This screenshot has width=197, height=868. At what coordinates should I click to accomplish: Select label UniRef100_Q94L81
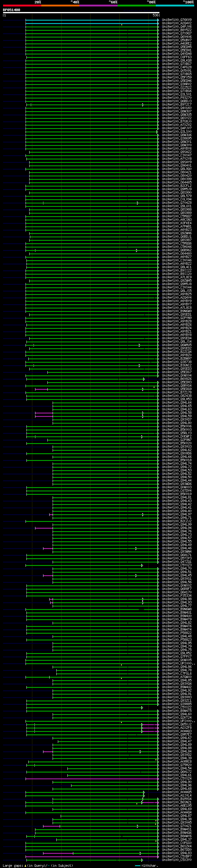(177, 498)
